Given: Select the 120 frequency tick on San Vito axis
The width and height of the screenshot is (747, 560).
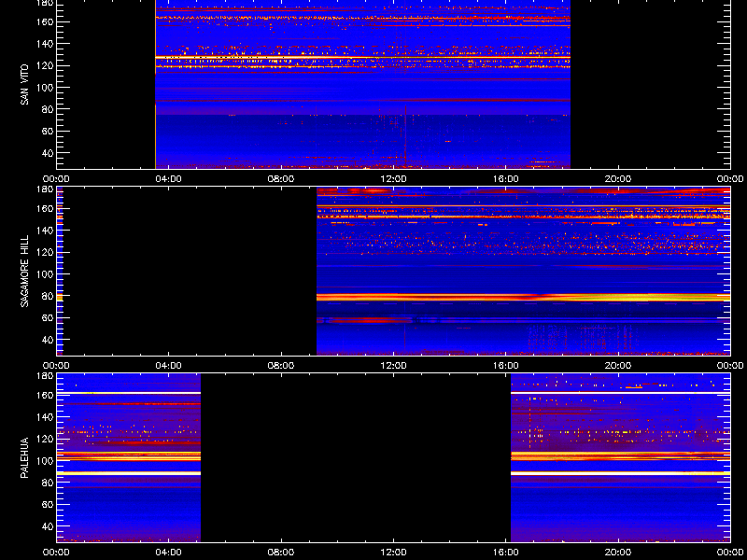Looking at the screenshot, I should click(45, 65).
